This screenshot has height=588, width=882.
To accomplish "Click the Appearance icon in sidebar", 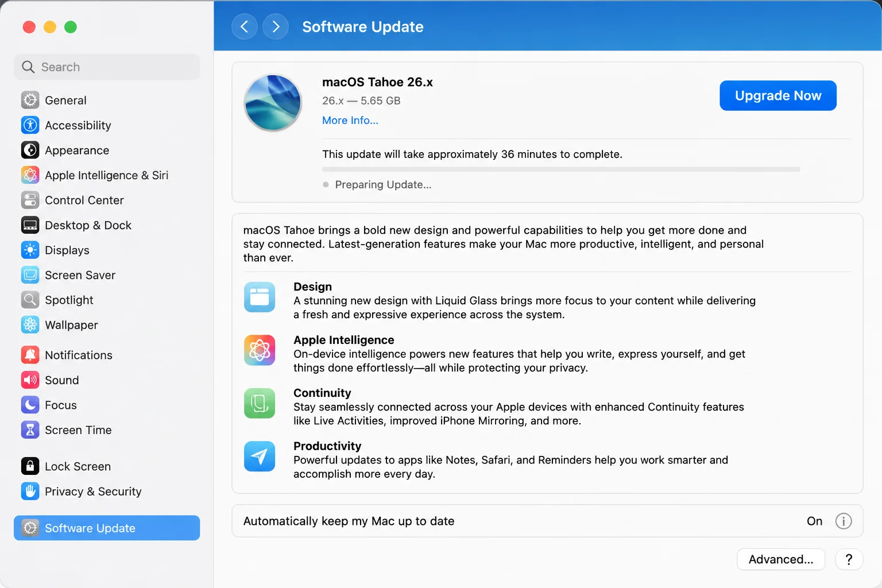I will coord(30,150).
